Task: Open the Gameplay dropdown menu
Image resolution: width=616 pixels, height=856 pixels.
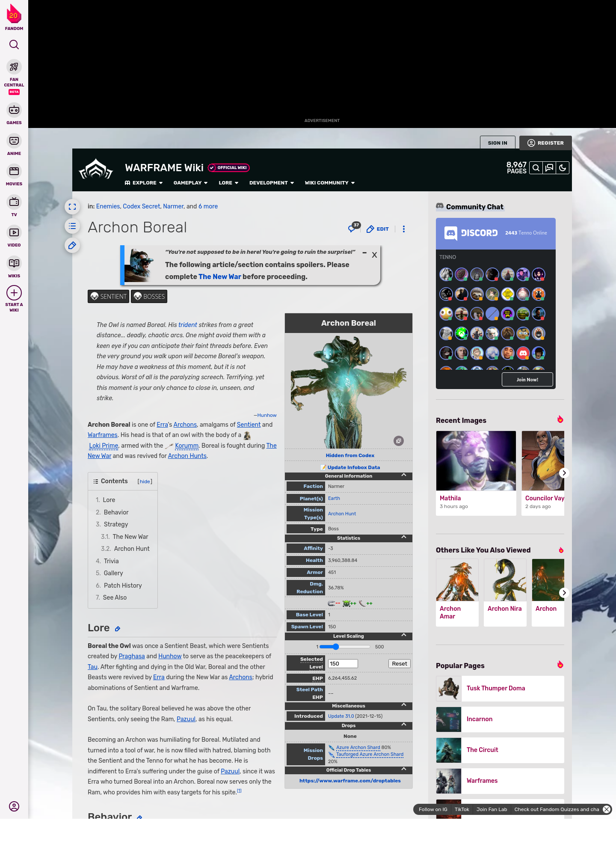Action: (x=190, y=183)
